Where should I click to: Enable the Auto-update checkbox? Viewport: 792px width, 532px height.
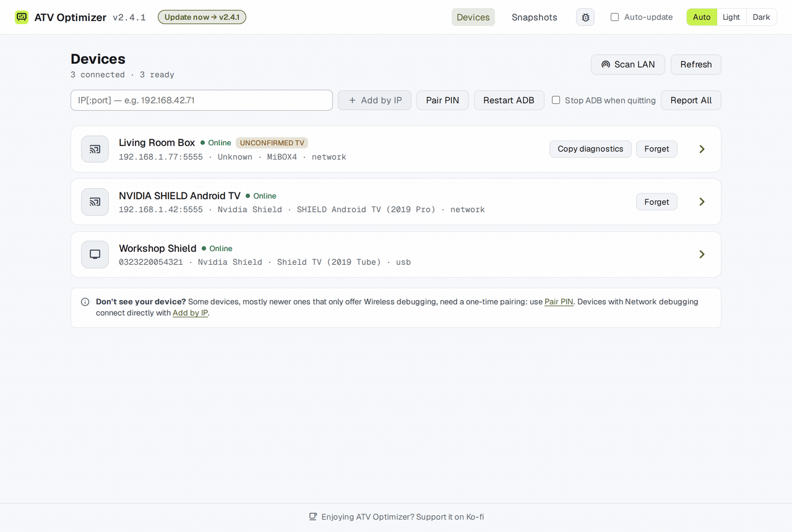(x=614, y=17)
